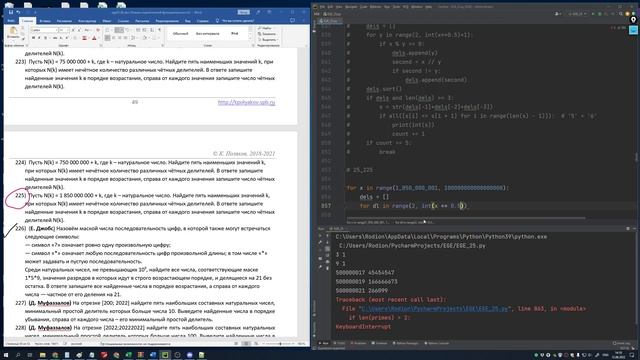Open the font size combo box
The image size is (640, 360).
pos(64,30)
